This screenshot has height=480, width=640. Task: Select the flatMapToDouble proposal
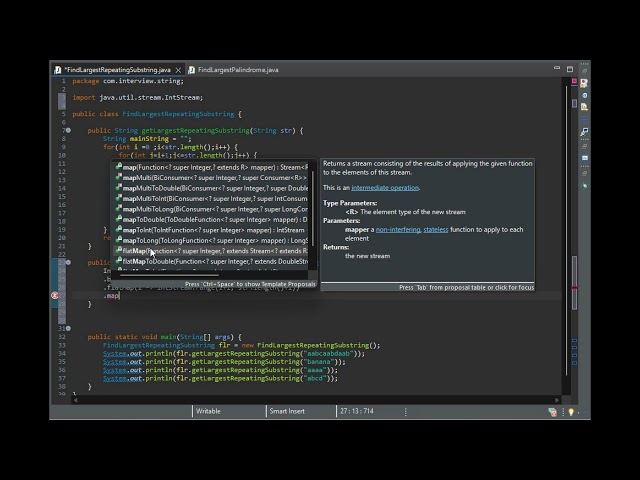[211, 261]
